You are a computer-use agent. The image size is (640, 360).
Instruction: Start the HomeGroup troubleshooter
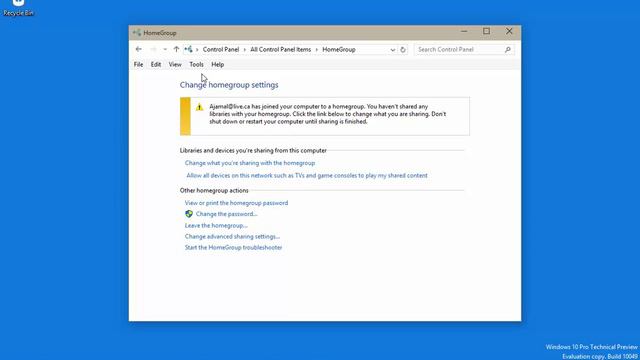point(233,247)
